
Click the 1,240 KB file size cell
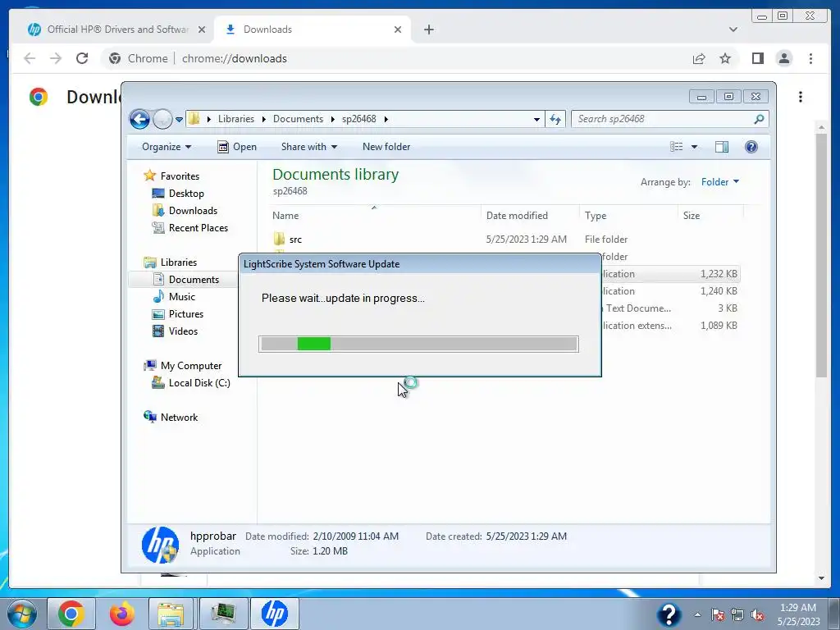[x=719, y=291]
